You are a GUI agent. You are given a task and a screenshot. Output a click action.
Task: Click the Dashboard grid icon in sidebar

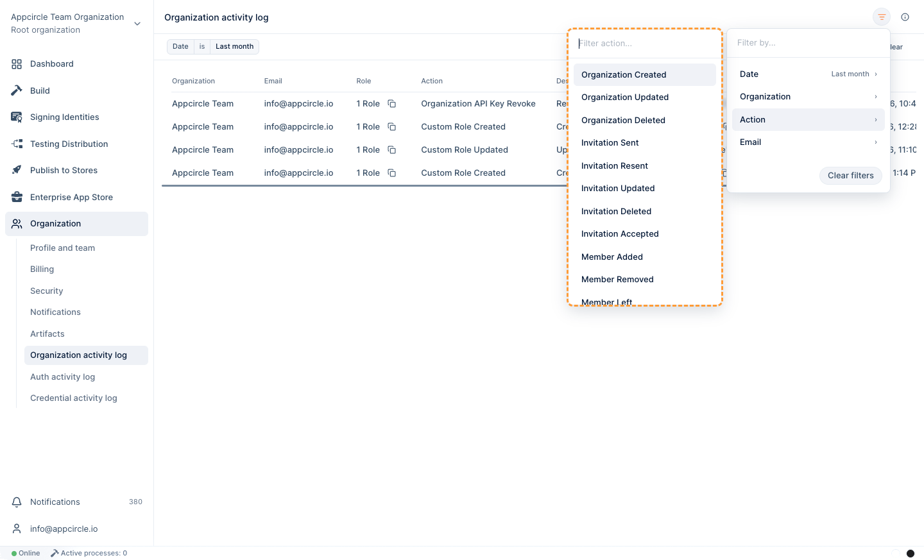(17, 64)
